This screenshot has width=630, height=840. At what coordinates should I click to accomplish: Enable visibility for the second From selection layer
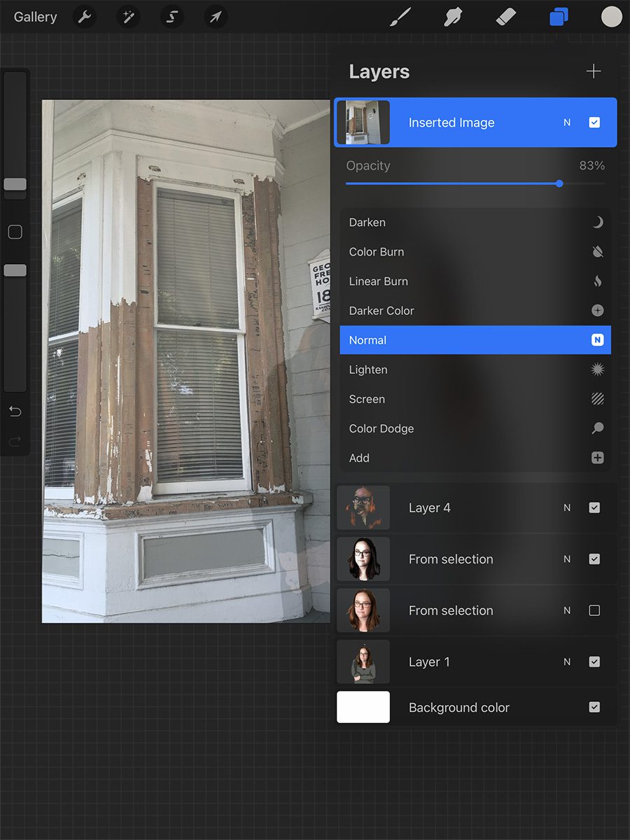[x=594, y=610]
